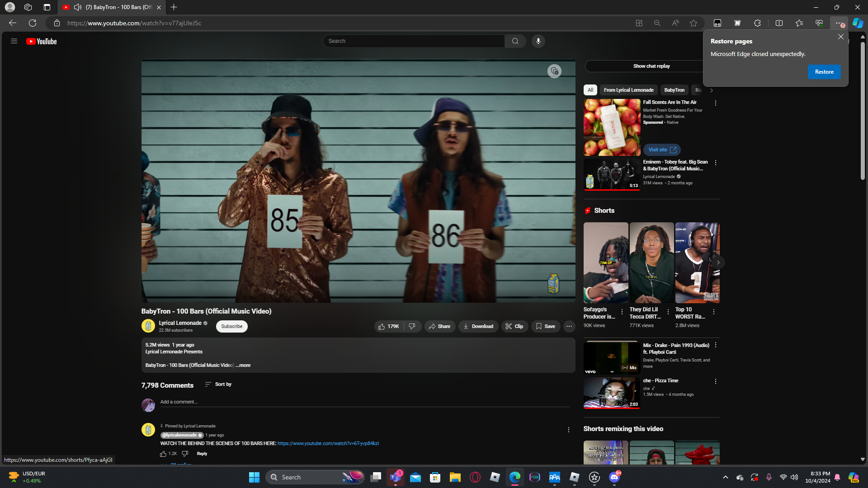Click the video overlay icon top-right of player
This screenshot has height=488, width=868.
point(554,71)
